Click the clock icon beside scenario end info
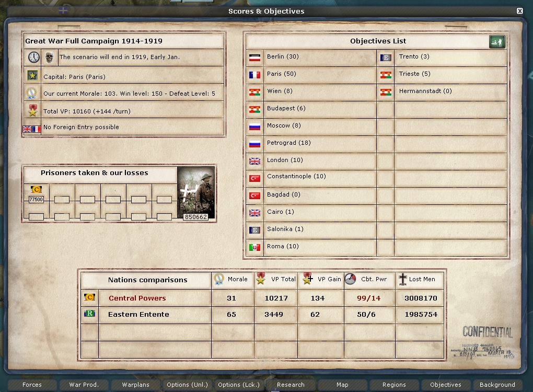The width and height of the screenshot is (533, 392). pos(32,57)
